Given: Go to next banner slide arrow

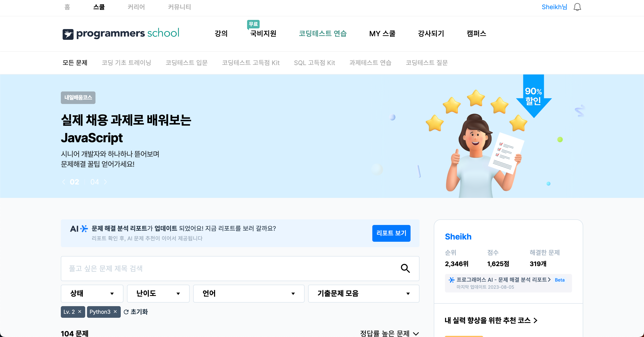Looking at the screenshot, I should pos(105,182).
